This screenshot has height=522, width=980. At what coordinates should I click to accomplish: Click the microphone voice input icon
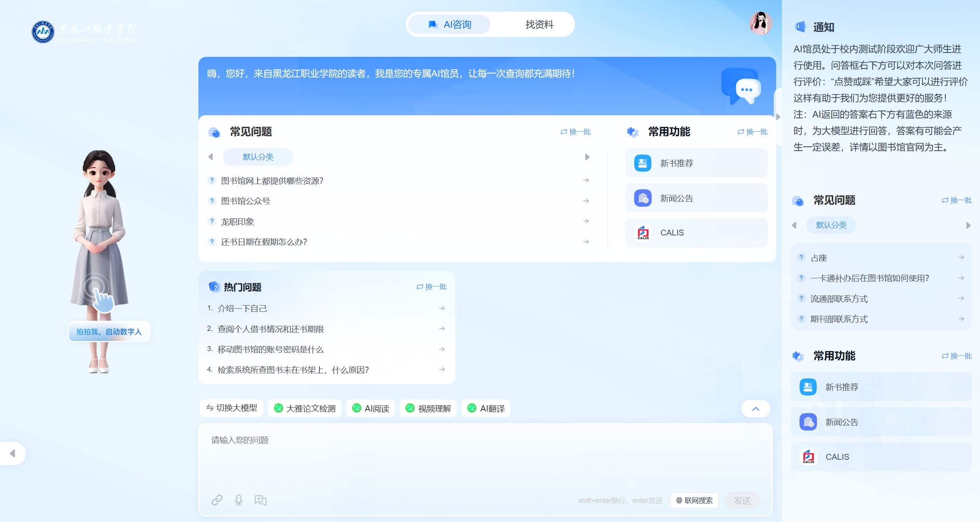238,500
